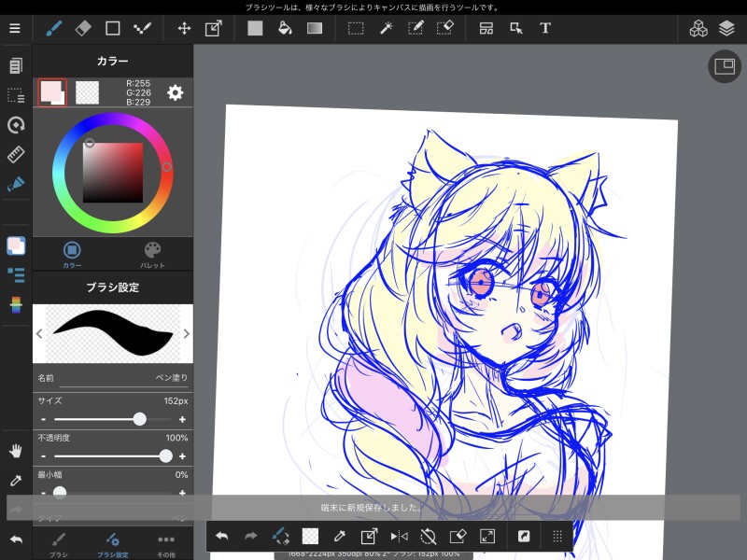Pick a shade in saturation square
The width and height of the screenshot is (747, 560).
coord(113,173)
